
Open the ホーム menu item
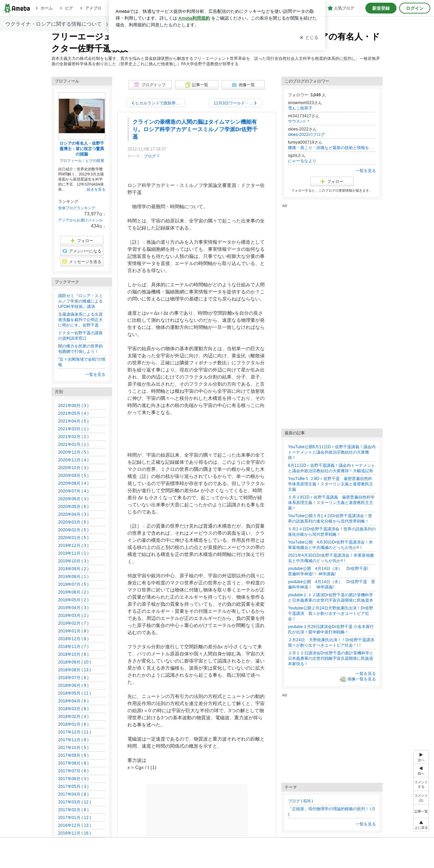44,8
